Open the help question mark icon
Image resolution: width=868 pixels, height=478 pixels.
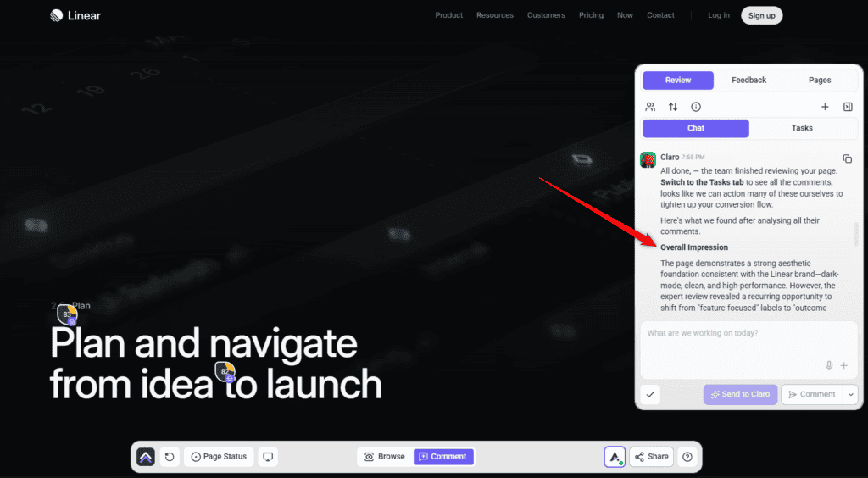click(x=687, y=457)
